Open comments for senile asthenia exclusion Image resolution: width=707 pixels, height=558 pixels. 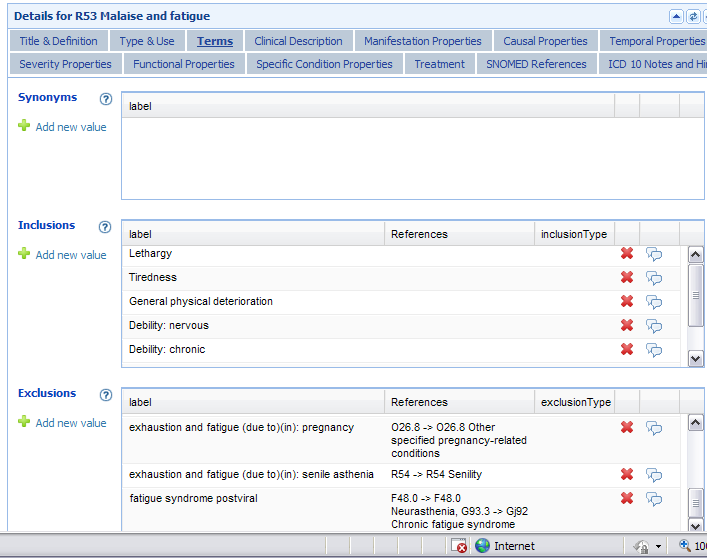tap(654, 475)
